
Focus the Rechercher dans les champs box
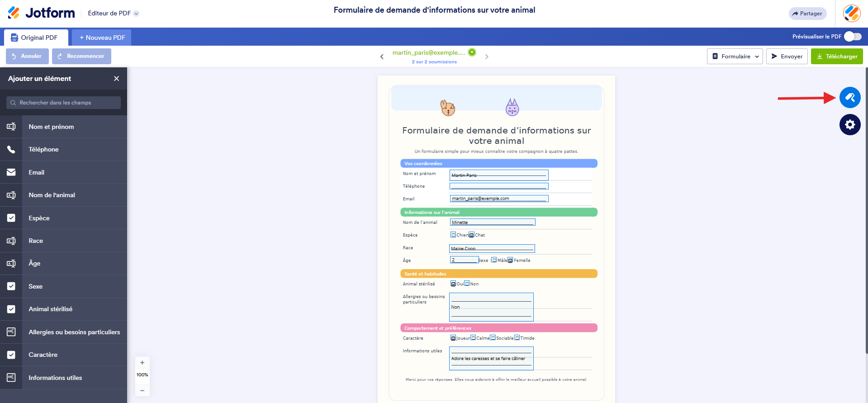click(x=63, y=103)
